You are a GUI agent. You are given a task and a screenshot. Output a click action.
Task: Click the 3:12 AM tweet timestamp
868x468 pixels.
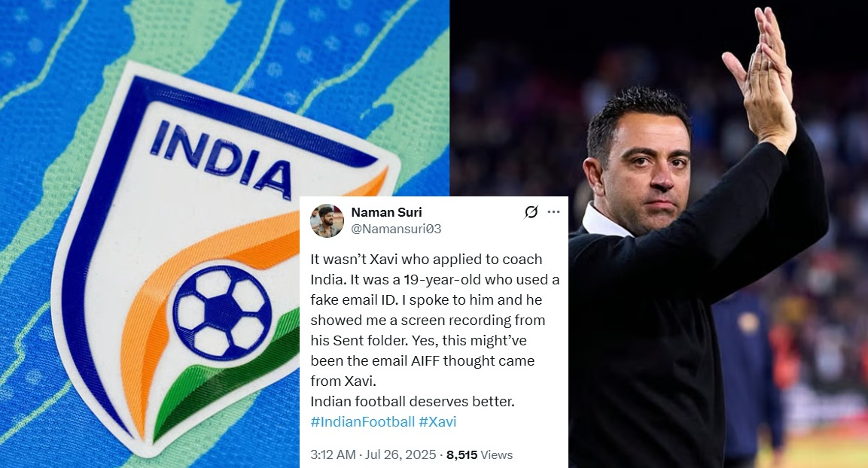click(x=333, y=454)
